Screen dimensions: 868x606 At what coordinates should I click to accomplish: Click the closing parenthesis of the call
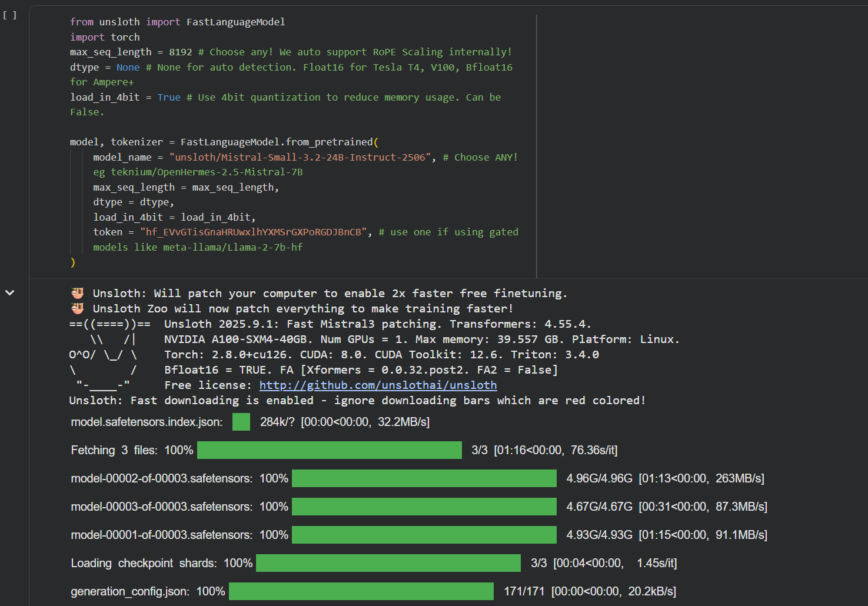coord(73,262)
